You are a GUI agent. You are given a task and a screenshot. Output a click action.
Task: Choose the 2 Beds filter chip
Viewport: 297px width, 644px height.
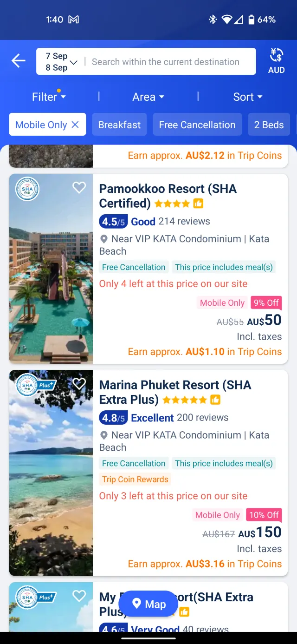[x=269, y=125]
